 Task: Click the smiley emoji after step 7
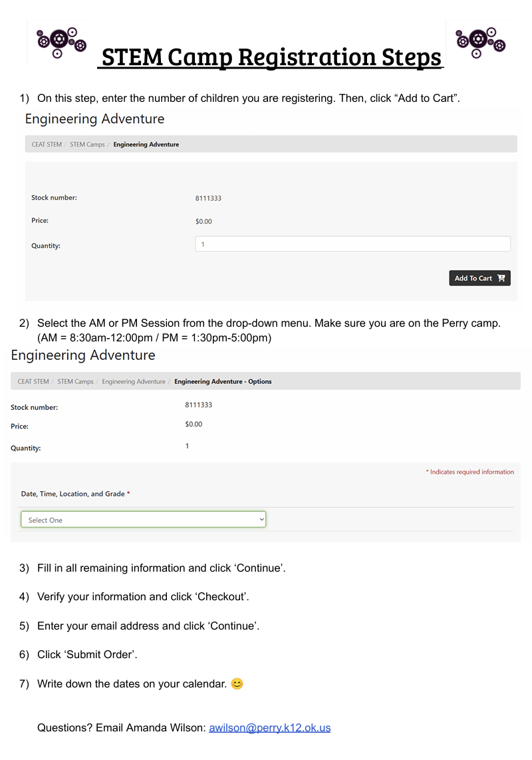(x=237, y=683)
